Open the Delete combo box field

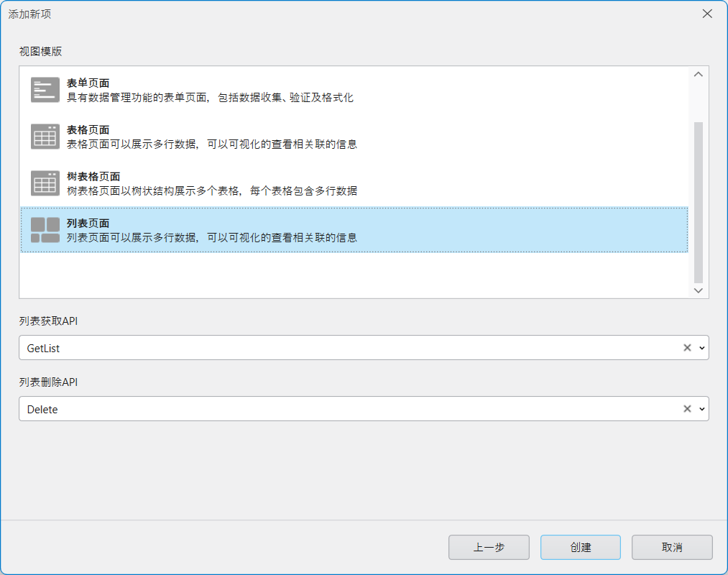345,409
